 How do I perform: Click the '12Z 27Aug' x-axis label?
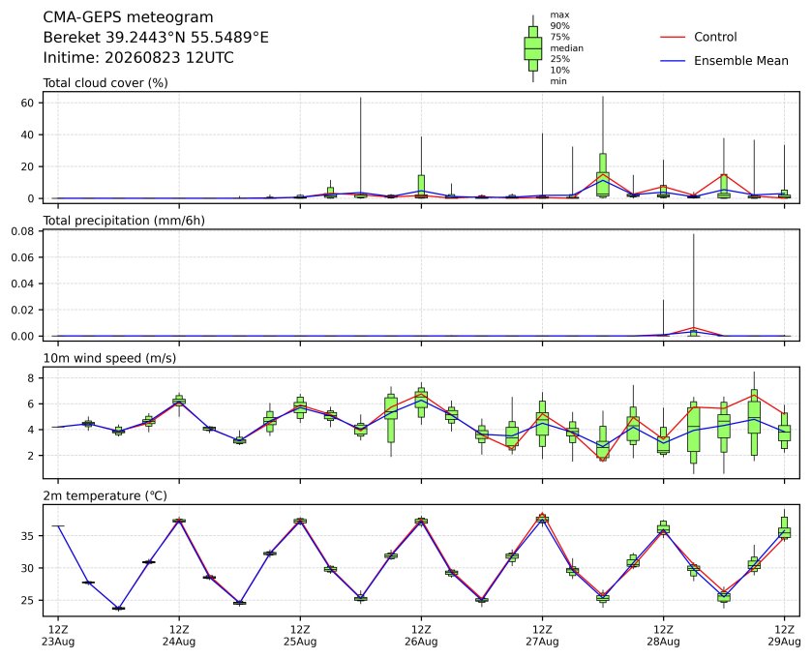(542, 636)
